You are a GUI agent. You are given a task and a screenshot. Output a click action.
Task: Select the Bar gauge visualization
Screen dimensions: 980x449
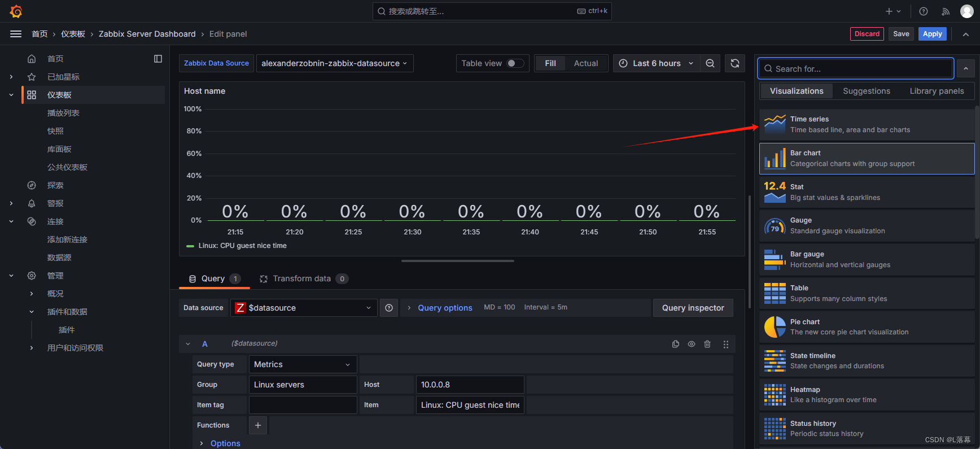[x=867, y=260]
